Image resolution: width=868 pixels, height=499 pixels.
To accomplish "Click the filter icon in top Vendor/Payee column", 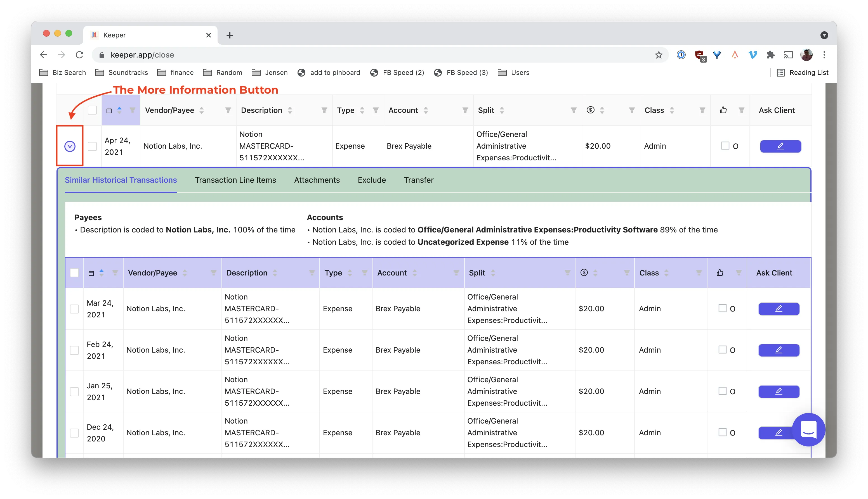I will pyautogui.click(x=228, y=110).
